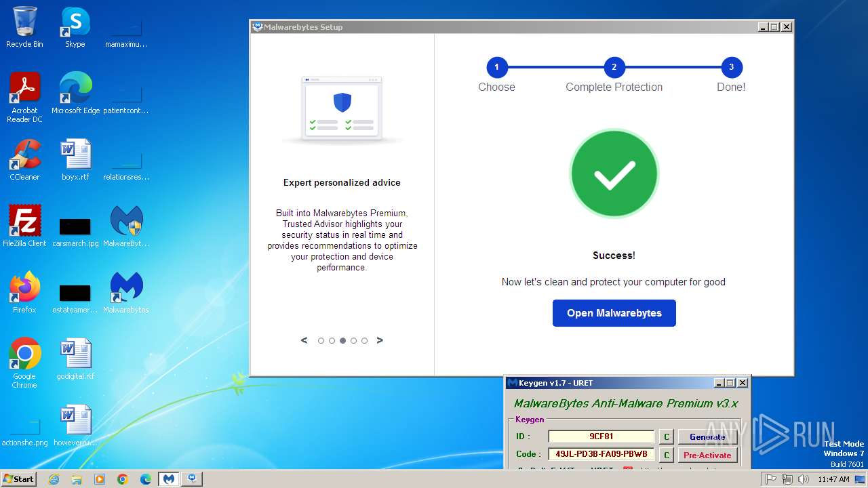Copy Code with its C button
Viewport: 868px width, 488px height.
[x=667, y=455]
